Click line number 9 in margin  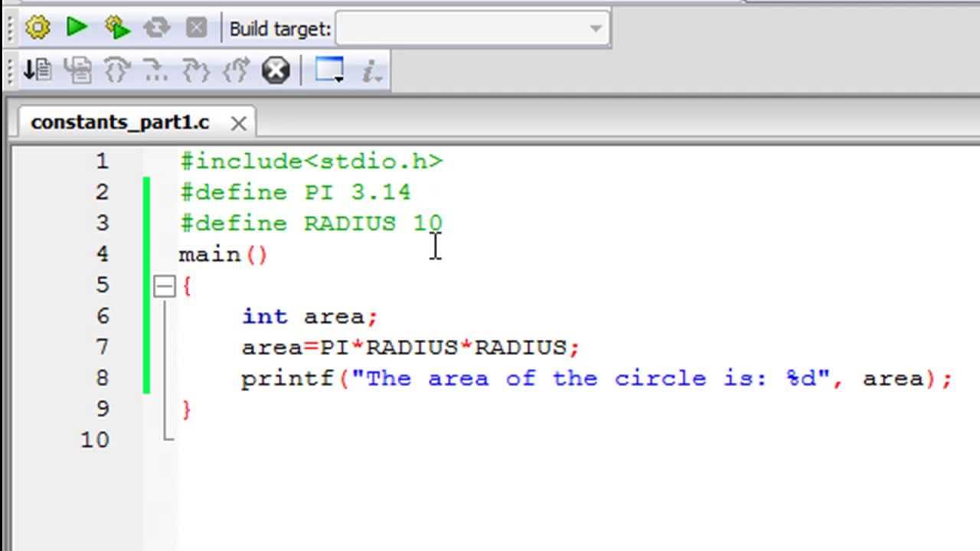pos(102,409)
